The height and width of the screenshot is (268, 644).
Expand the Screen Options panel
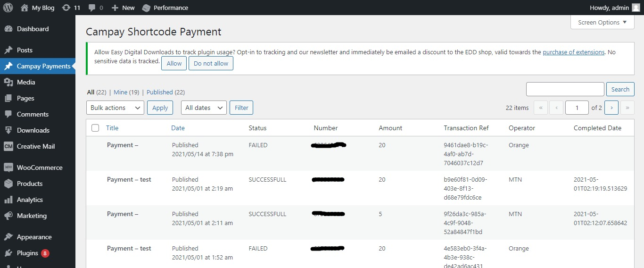point(603,22)
